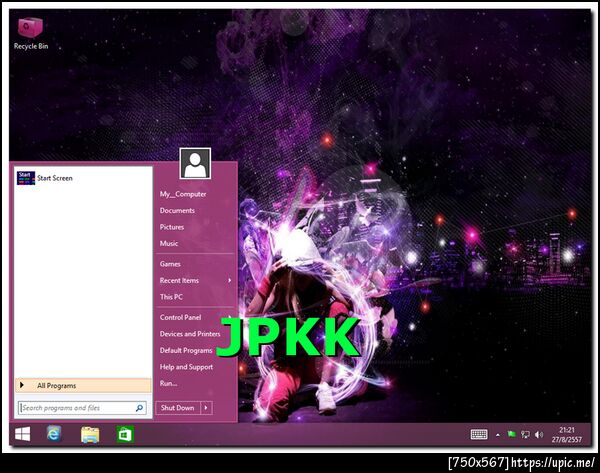
Task: Expand the Recent Items submenu arrow
Action: pyautogui.click(x=230, y=281)
